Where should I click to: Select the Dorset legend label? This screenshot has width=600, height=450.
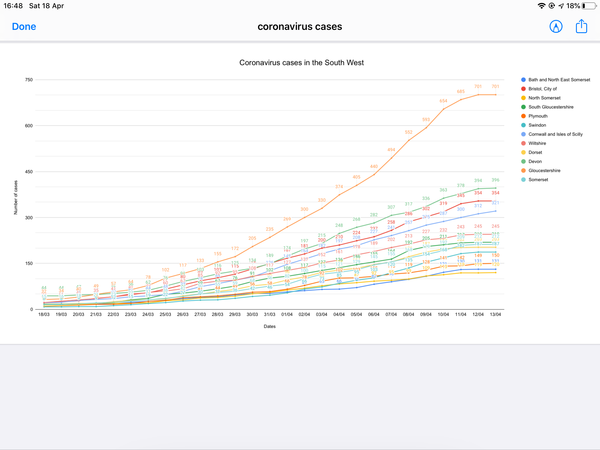pyautogui.click(x=535, y=152)
